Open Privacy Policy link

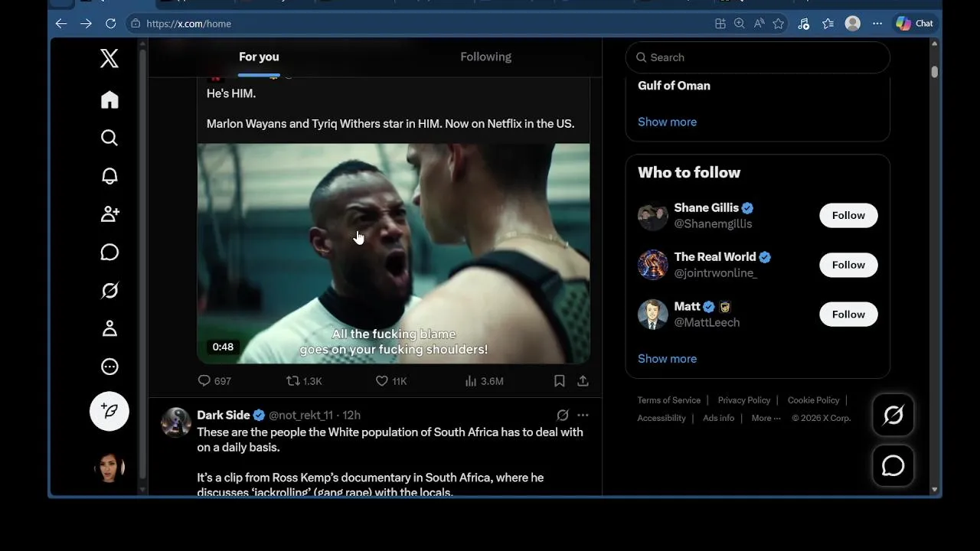coord(744,400)
